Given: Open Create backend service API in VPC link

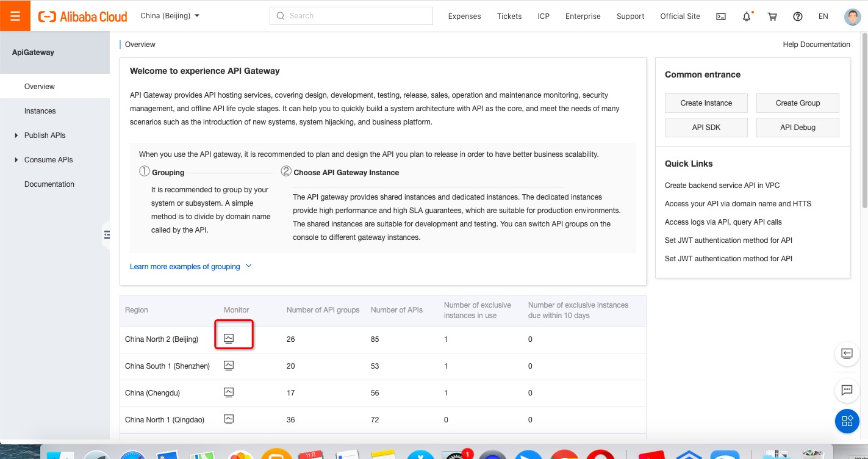Looking at the screenshot, I should point(722,186).
